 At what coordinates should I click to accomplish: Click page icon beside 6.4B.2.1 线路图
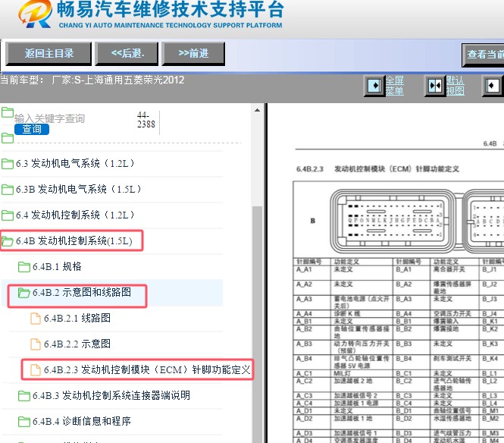(36, 319)
